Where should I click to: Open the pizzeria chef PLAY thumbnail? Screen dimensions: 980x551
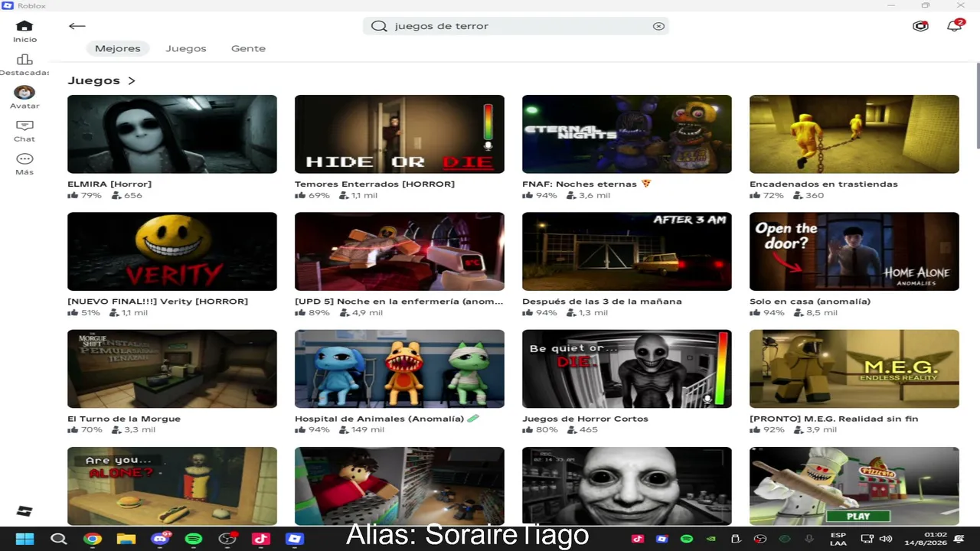coord(854,486)
